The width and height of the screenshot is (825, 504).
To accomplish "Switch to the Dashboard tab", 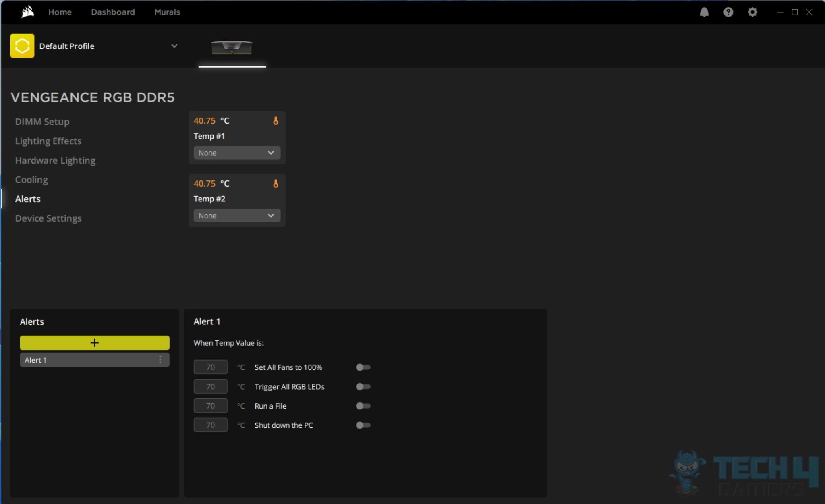I will coord(113,12).
